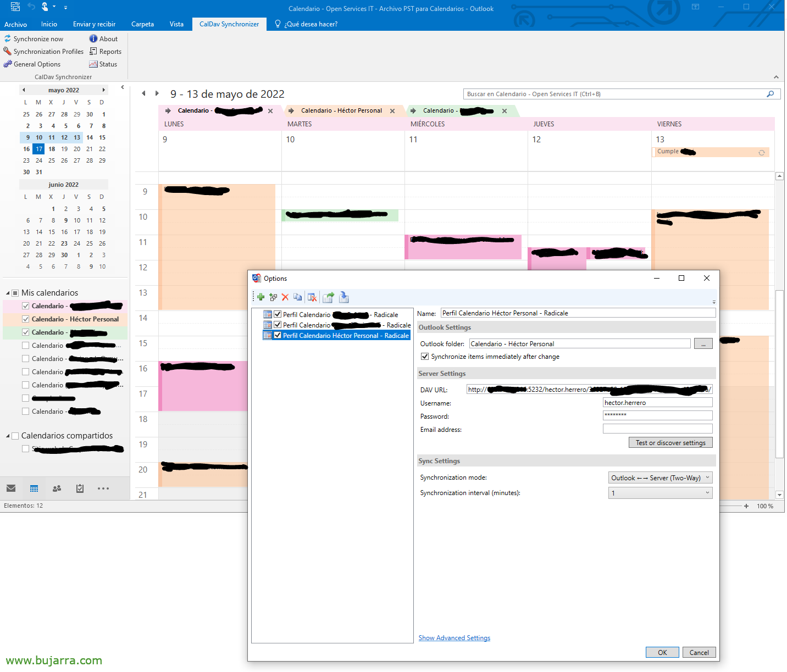Open Ribbon Display Options in title bar
The image size is (787, 672).
pos(695,7)
